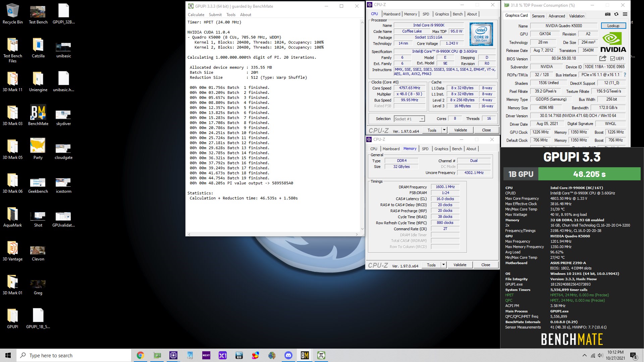644x362 pixels.
Task: Click the Bus Interface question mark icon
Action: click(625, 75)
